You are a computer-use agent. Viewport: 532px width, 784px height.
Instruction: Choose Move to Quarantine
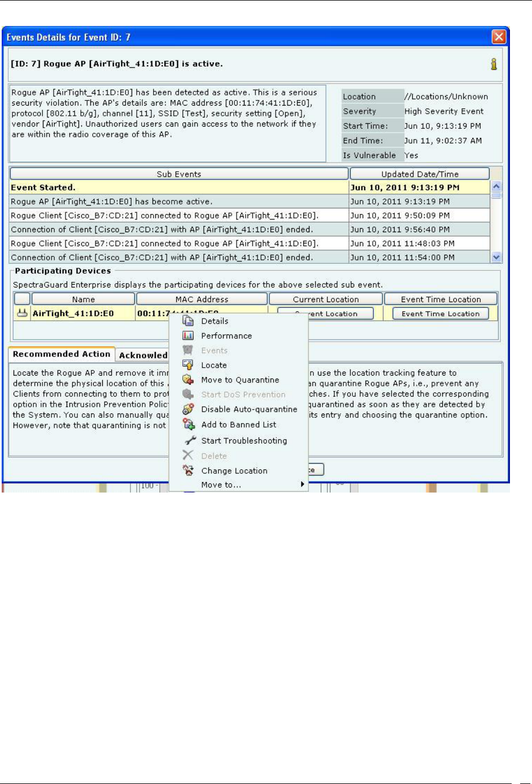tap(240, 380)
